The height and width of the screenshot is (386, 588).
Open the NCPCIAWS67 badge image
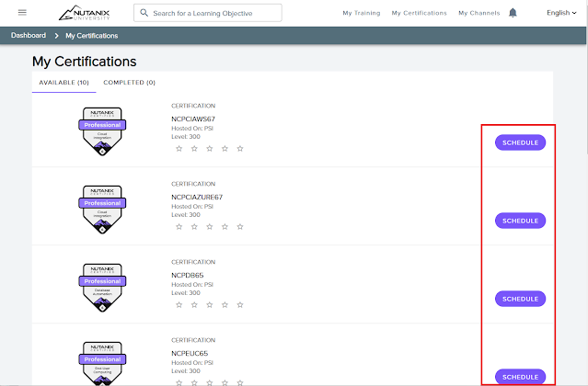[x=102, y=131]
